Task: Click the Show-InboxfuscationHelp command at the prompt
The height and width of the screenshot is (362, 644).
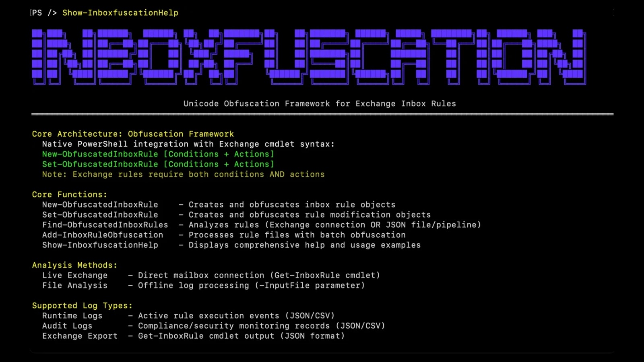Action: (x=120, y=12)
